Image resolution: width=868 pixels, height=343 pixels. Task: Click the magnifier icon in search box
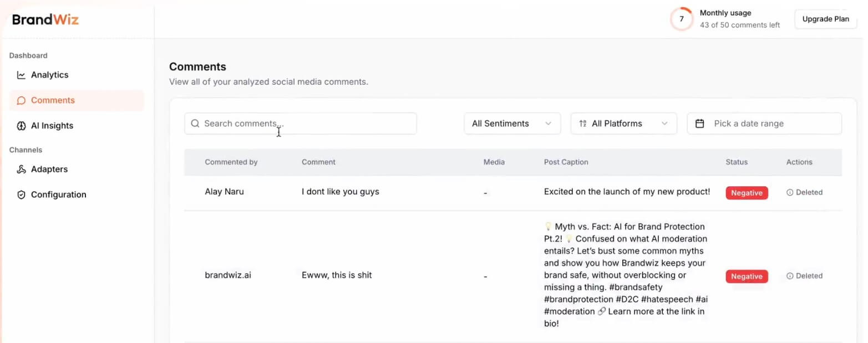(x=195, y=124)
